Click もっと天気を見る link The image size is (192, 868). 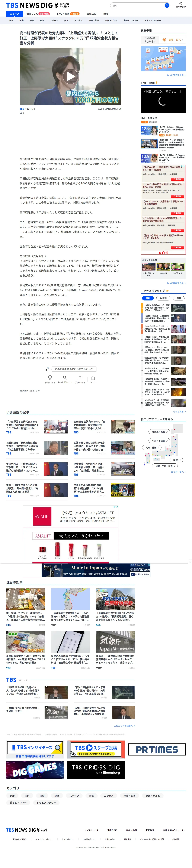176,75
